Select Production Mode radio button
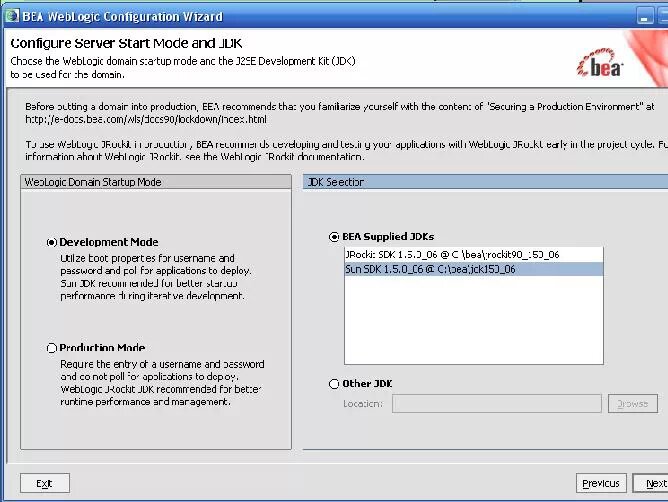This screenshot has height=502, width=668. [52, 348]
